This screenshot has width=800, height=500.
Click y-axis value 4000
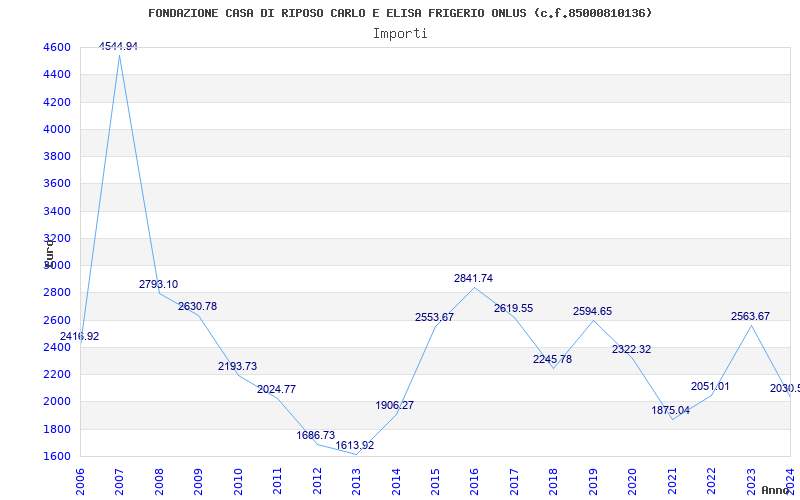(57, 129)
